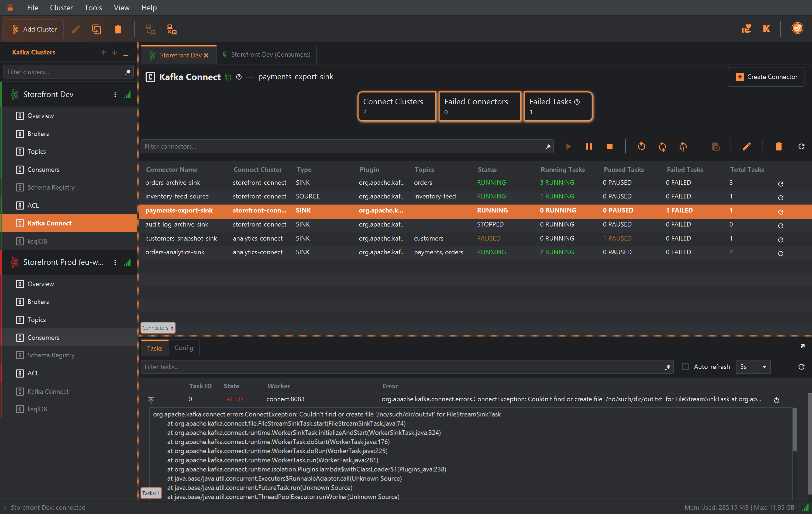Toggle regex mode in tasks filter

pos(668,367)
